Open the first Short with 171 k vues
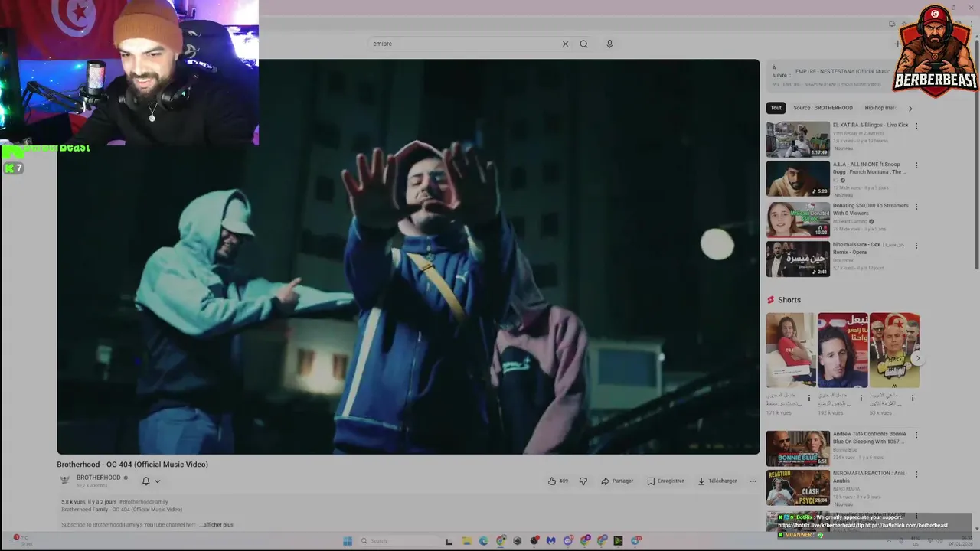 click(791, 350)
